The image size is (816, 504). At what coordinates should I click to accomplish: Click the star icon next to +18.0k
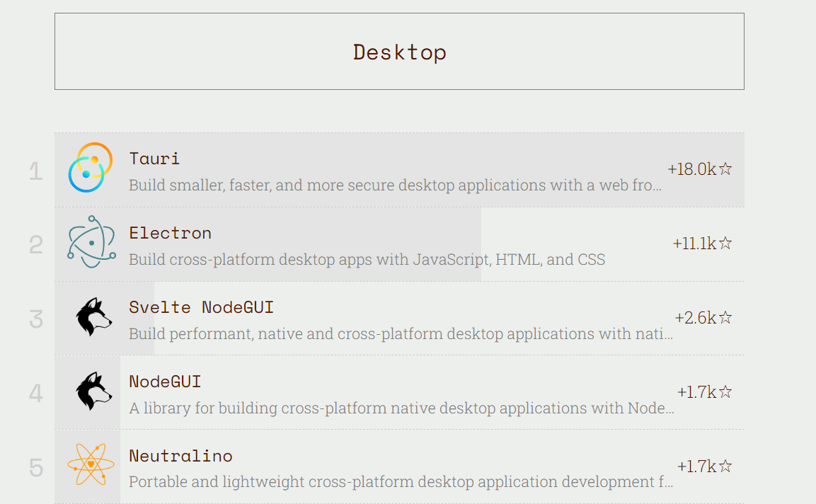(x=725, y=170)
